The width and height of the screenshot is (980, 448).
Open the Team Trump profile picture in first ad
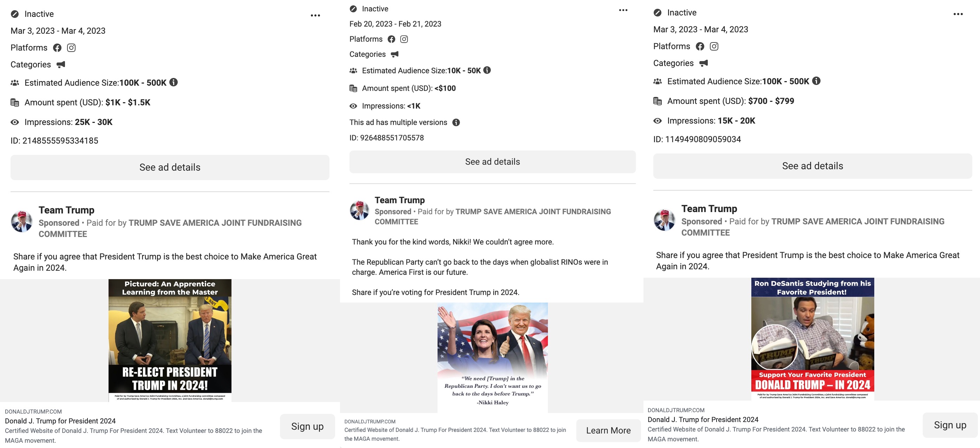tap(22, 221)
